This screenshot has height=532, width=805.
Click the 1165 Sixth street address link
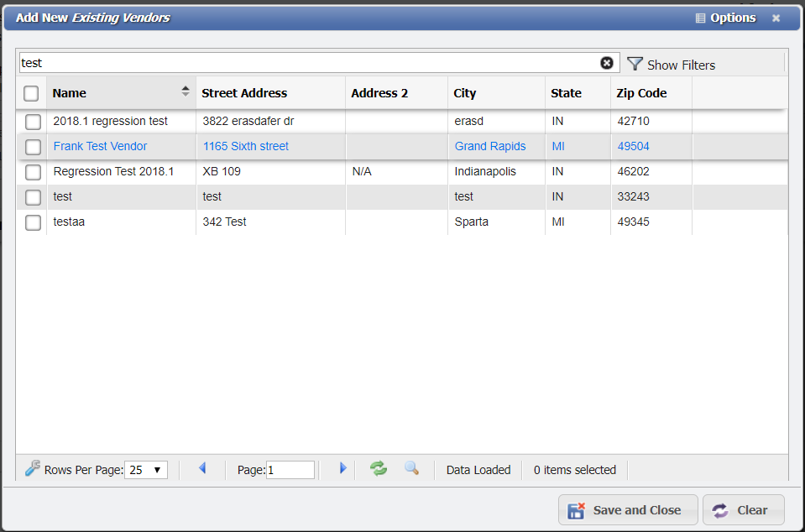245,146
